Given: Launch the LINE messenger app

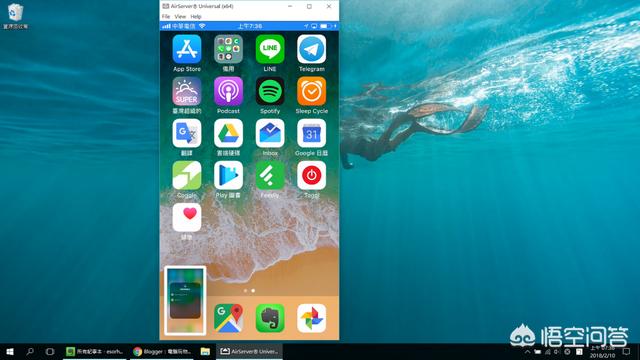Looking at the screenshot, I should pos(270,49).
